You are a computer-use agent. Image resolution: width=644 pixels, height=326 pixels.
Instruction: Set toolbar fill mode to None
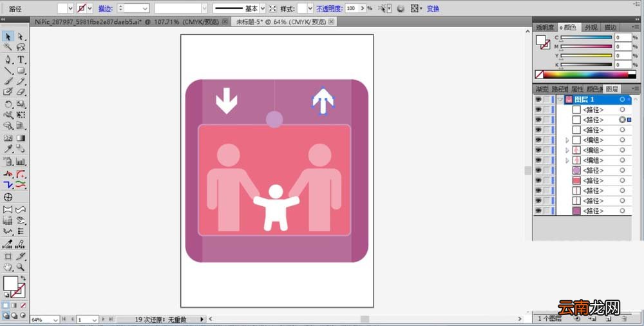tap(23, 306)
